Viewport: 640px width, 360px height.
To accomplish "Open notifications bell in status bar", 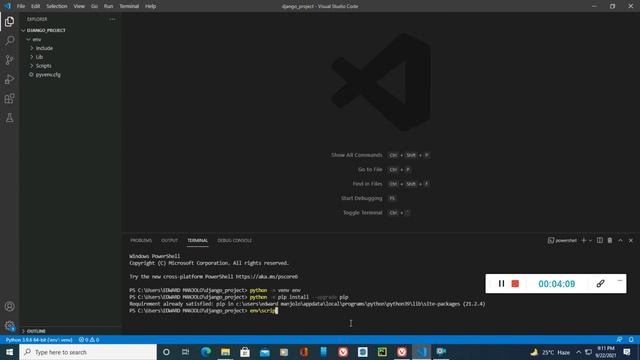I will point(631,340).
